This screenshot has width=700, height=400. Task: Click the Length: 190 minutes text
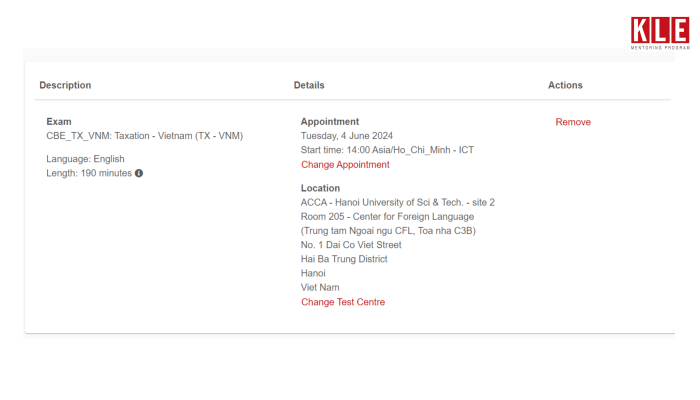point(89,173)
